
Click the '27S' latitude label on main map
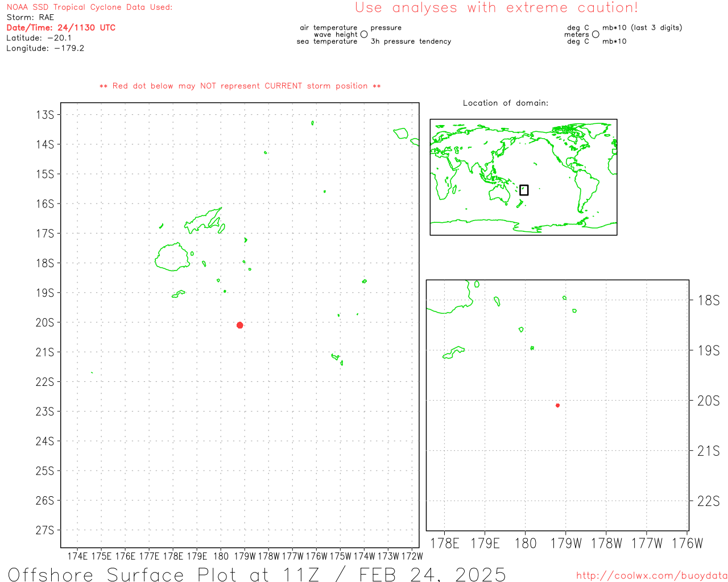(x=45, y=530)
